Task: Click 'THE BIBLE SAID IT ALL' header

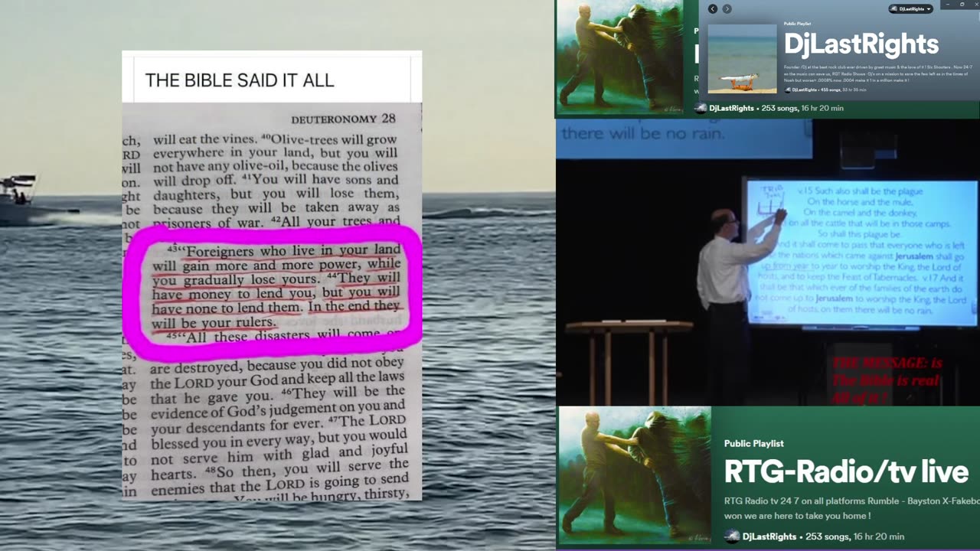Action: click(240, 80)
